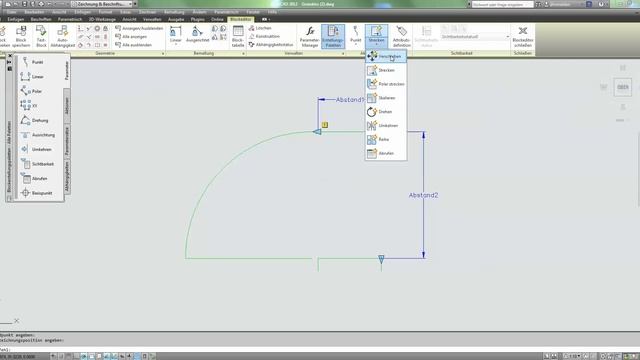Click Ausgerichtet dimensional constraint button
Viewport: 640px width, 360px height.
[x=198, y=34]
